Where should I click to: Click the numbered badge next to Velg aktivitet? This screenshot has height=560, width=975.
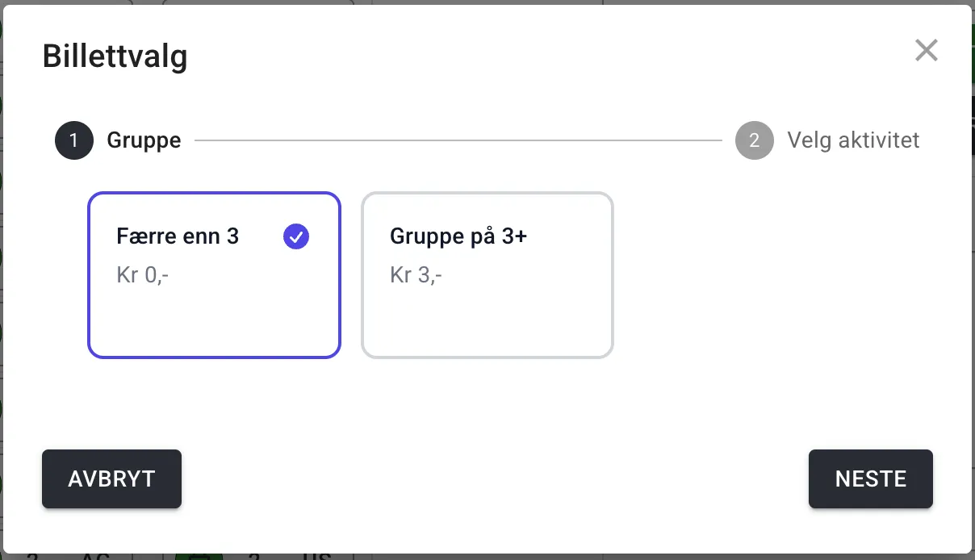pos(754,140)
